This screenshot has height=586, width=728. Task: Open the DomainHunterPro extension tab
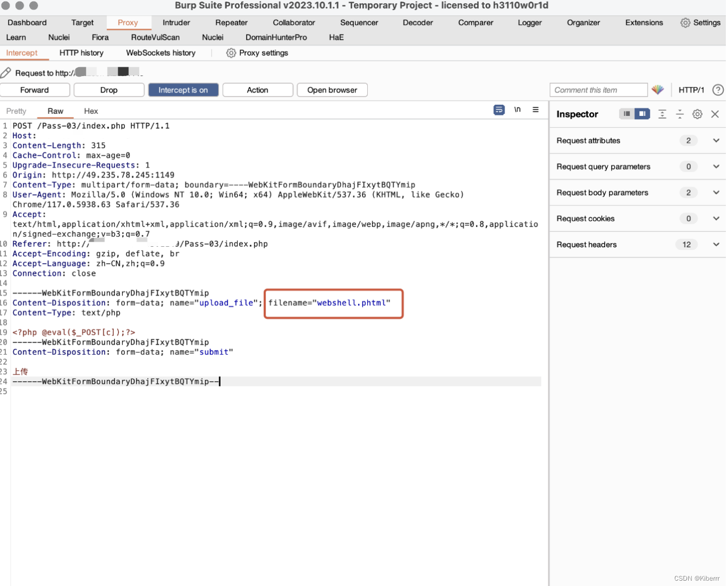(x=276, y=37)
